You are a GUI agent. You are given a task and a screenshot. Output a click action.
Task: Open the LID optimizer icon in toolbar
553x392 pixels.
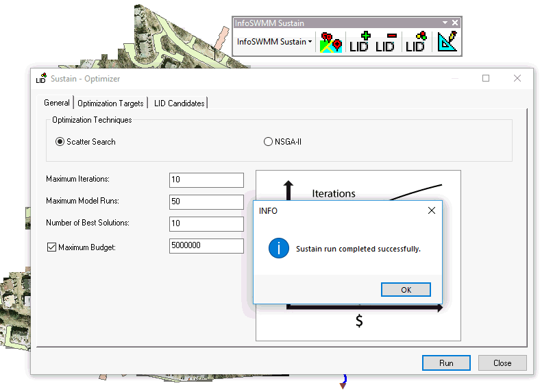(x=416, y=42)
